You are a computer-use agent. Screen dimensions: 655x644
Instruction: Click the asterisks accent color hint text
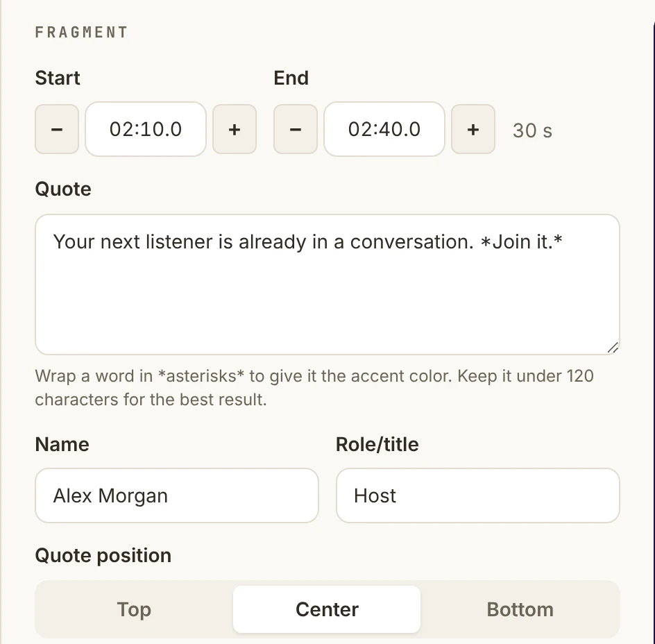(x=314, y=388)
